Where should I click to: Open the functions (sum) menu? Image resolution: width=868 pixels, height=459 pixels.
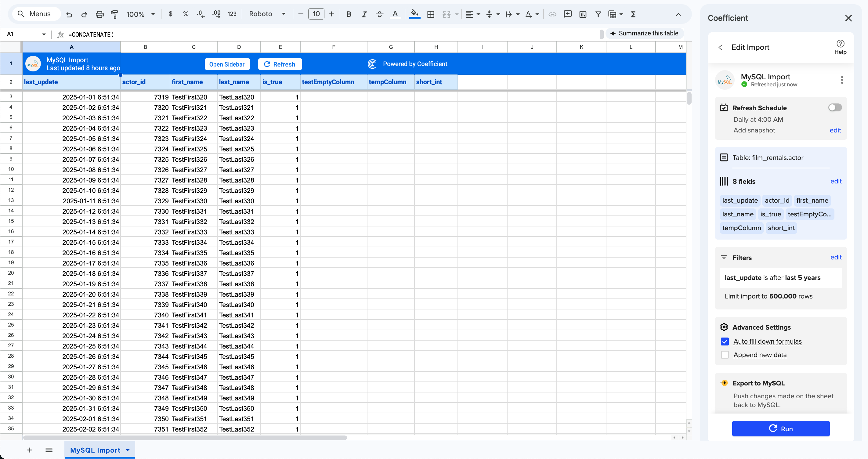pos(634,14)
